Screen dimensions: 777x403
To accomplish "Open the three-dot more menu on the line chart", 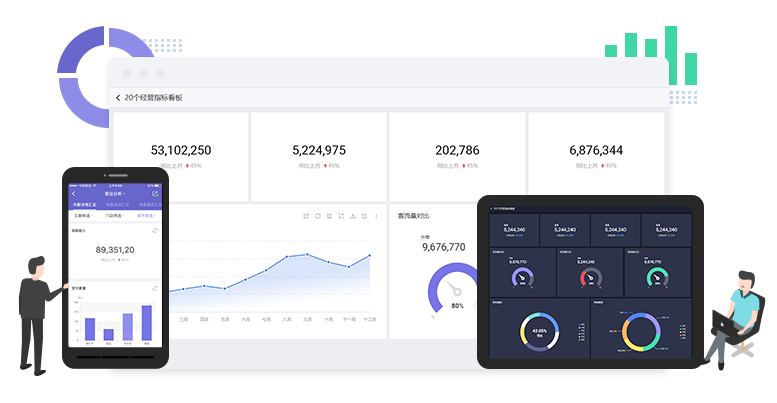I will (376, 216).
